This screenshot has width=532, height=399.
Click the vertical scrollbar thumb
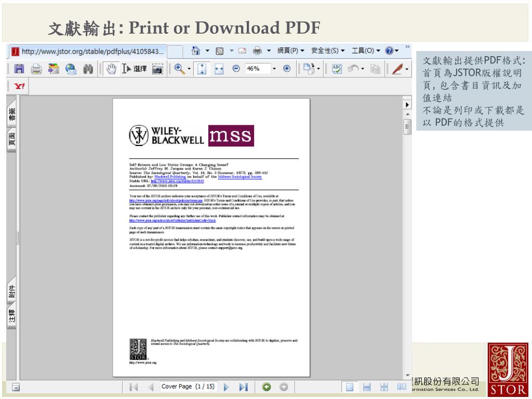pyautogui.click(x=407, y=127)
